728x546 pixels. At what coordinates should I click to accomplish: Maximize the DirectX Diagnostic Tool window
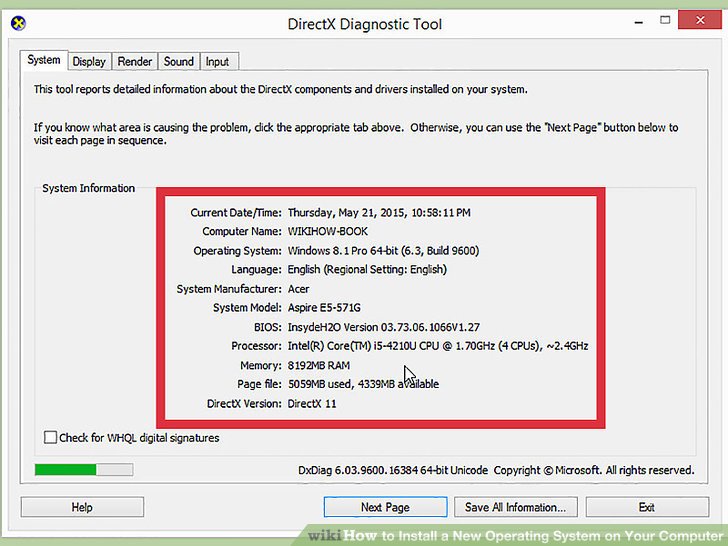[x=665, y=20]
